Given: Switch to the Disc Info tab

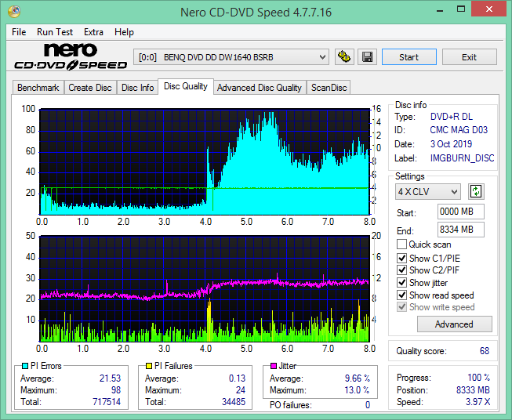Looking at the screenshot, I should coord(137,88).
